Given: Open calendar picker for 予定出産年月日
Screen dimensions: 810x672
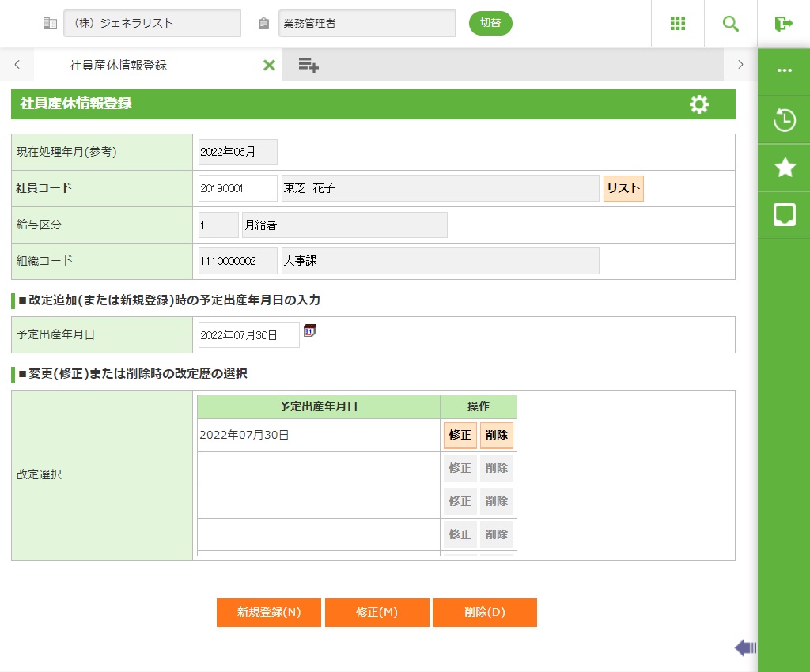Looking at the screenshot, I should 310,330.
